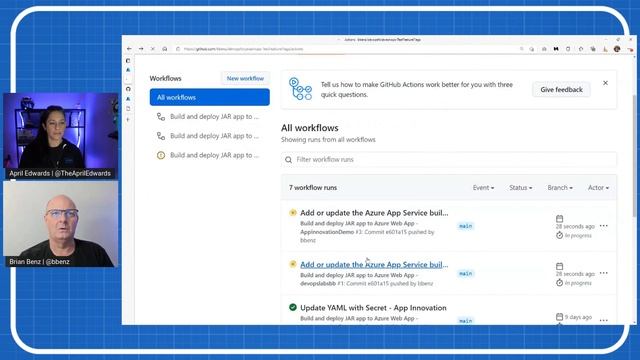Image resolution: width=640 pixels, height=360 pixels.
Task: Click the browser profile avatar
Action: point(617,49)
